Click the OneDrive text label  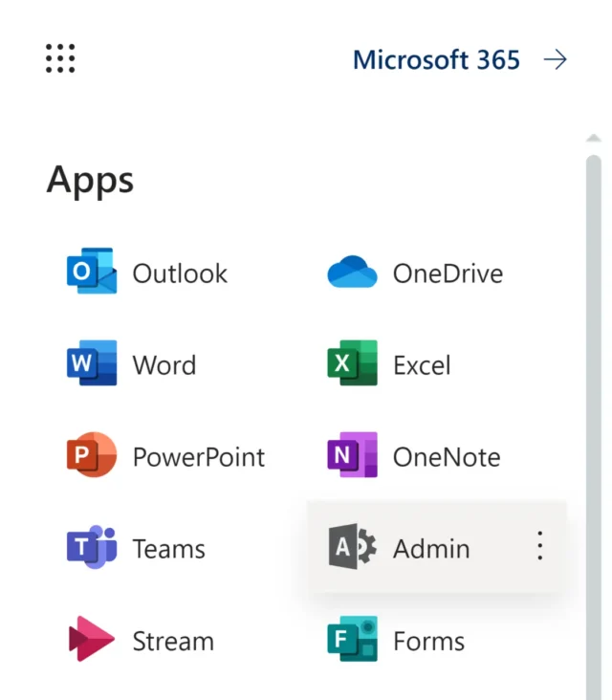click(x=448, y=273)
